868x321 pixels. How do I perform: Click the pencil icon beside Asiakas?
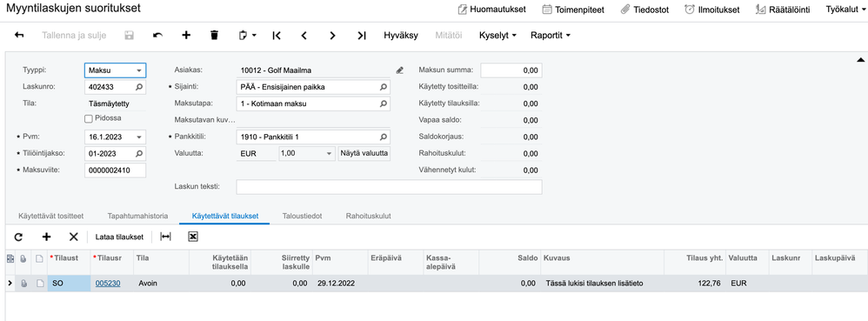[x=400, y=70]
